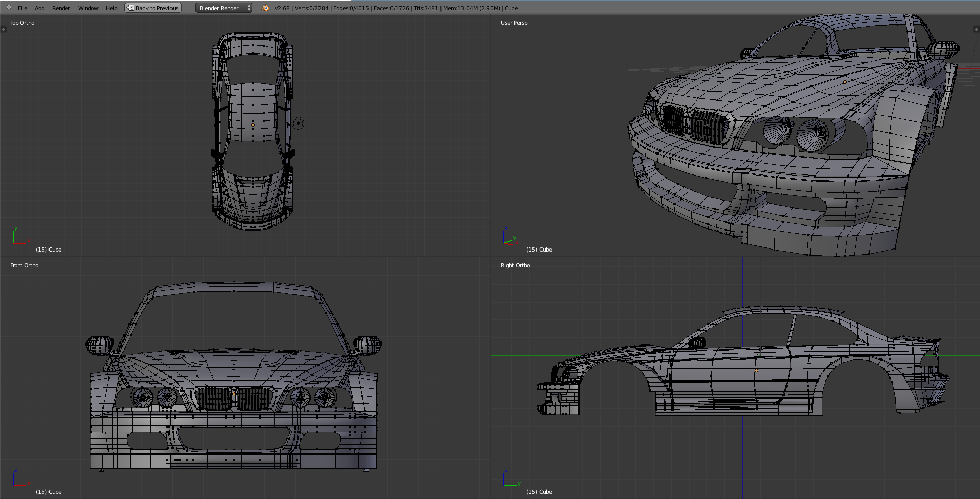Viewport: 980px width, 499px height.
Task: Click the 'Right Ortho' viewport label
Action: (516, 265)
